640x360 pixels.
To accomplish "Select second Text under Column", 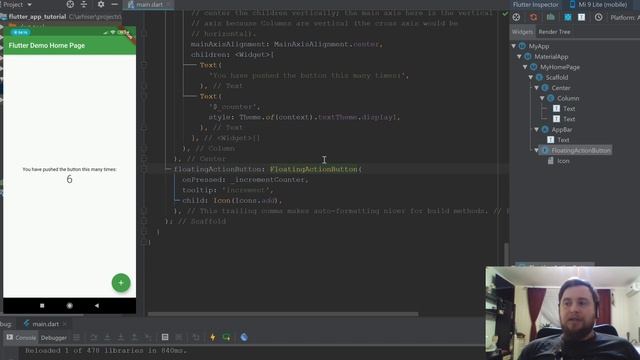I will (569, 119).
